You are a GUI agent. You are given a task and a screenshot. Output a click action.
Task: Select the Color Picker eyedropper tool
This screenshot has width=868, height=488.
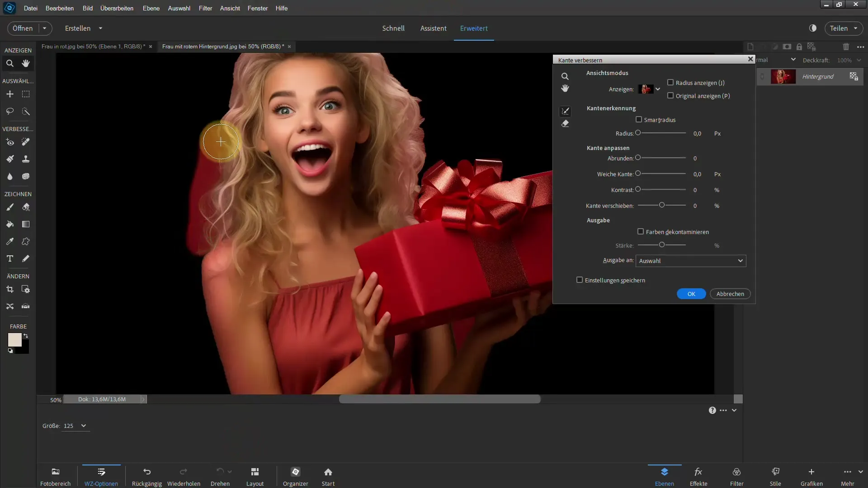point(9,241)
